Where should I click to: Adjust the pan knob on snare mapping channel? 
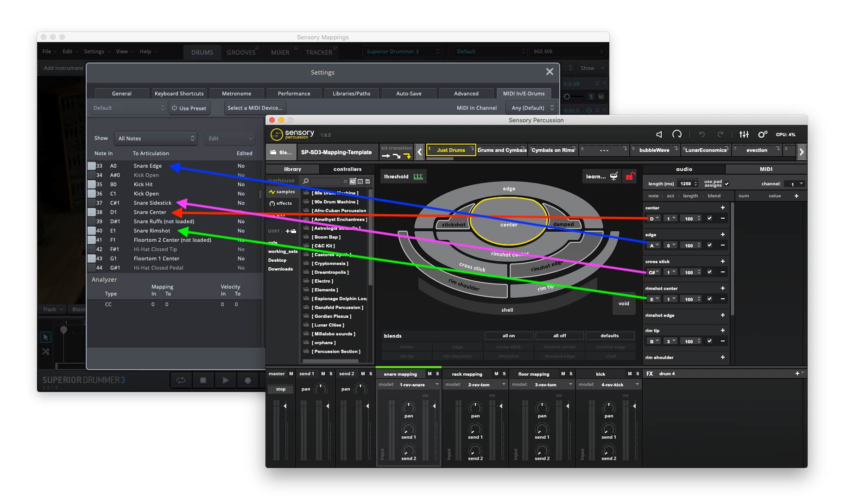coord(408,407)
